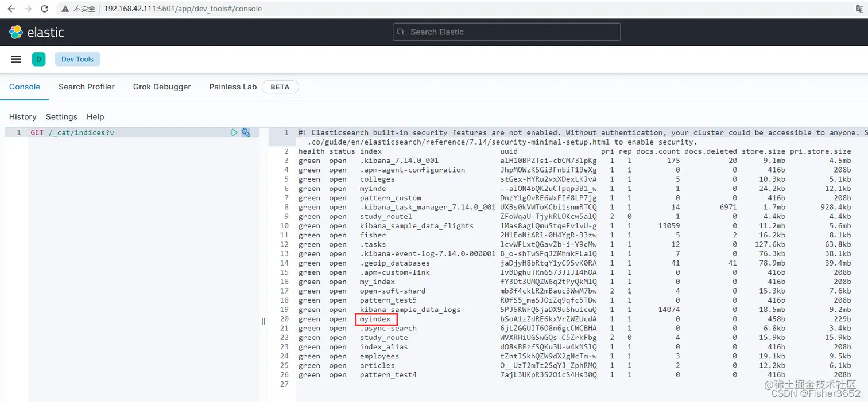Screen dimensions: 868x402
Task: Click the colleges index name
Action: 377,179
